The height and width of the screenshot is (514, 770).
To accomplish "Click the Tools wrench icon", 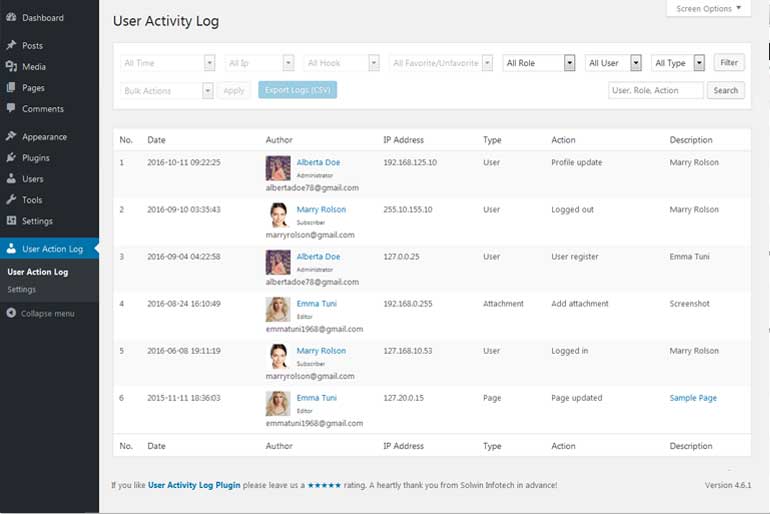I will [x=11, y=199].
